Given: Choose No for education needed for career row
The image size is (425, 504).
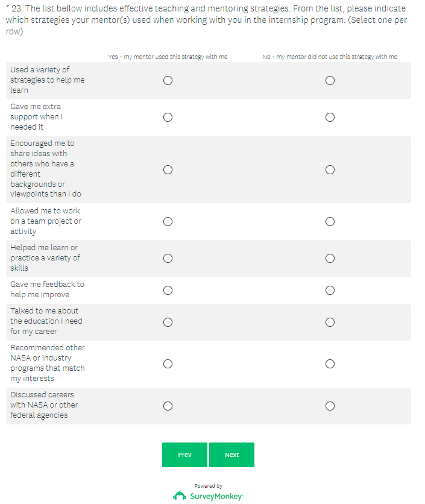Looking at the screenshot, I should [x=330, y=322].
